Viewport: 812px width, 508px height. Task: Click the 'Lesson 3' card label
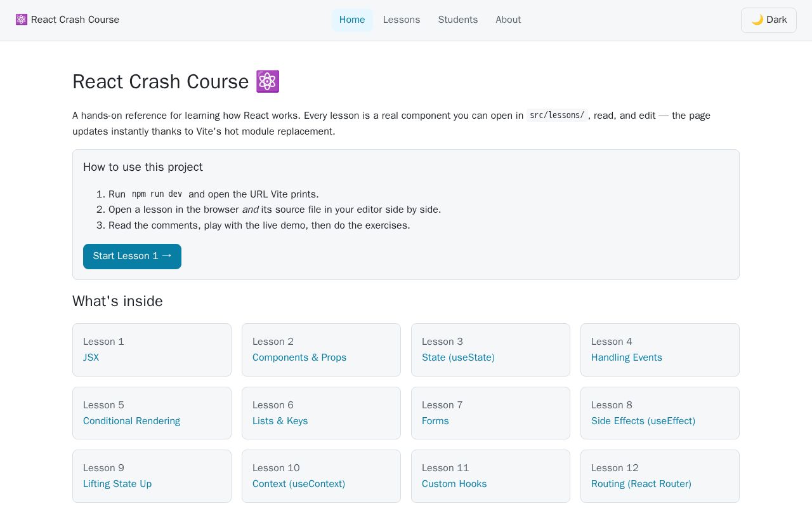[x=442, y=342]
